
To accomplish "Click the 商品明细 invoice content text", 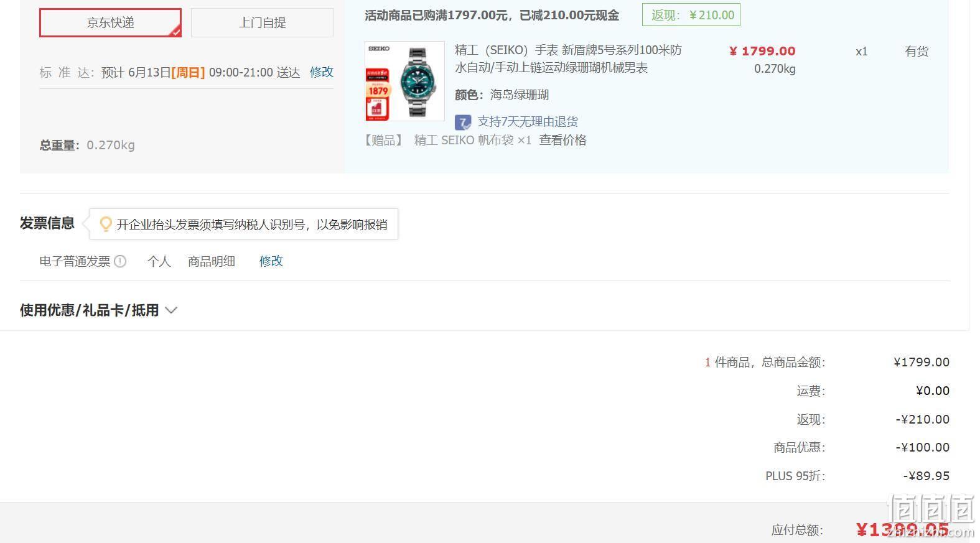I will [212, 261].
